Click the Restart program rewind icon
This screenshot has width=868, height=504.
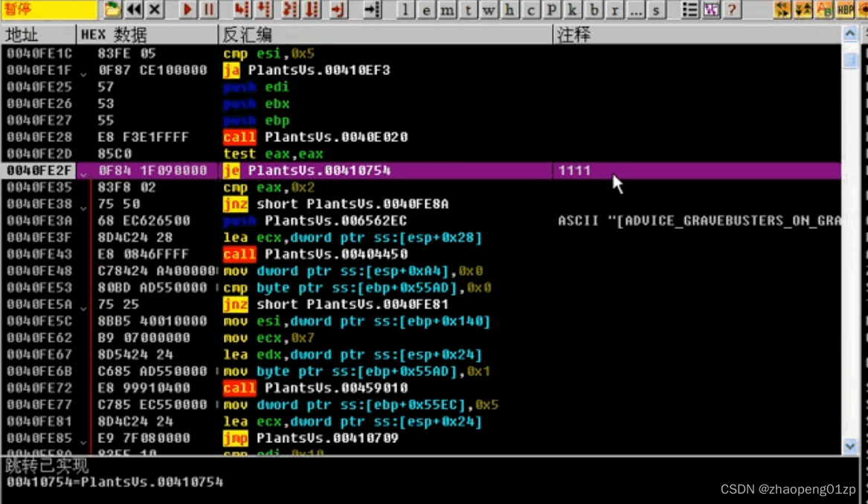click(133, 10)
